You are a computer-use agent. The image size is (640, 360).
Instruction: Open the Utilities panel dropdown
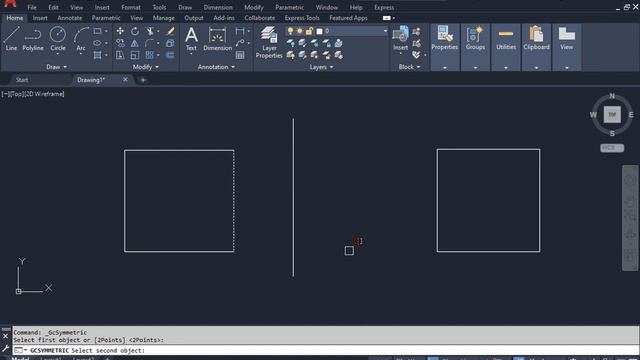pyautogui.click(x=506, y=67)
